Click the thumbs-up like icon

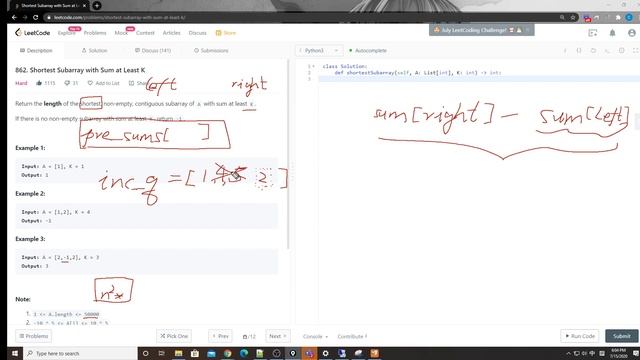tap(39, 83)
